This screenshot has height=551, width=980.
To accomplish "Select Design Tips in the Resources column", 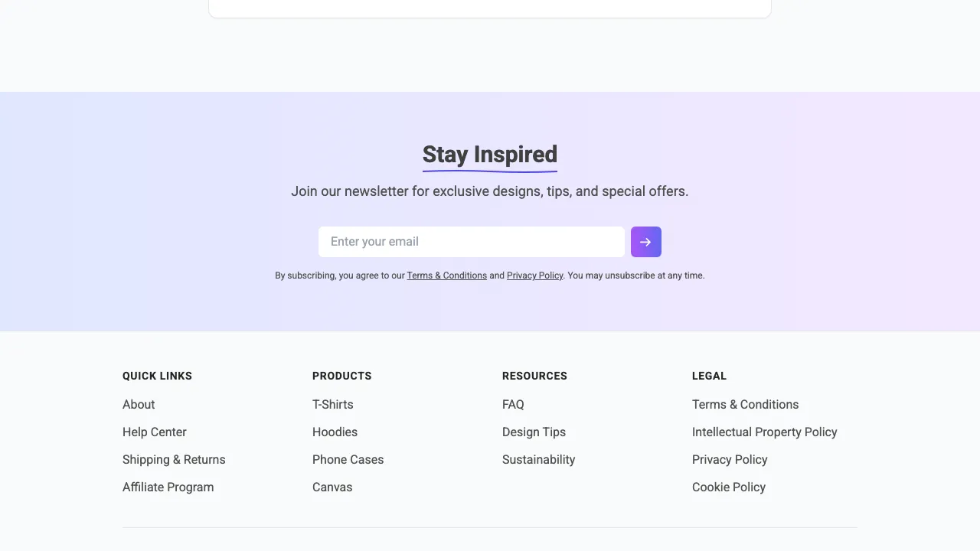I will coord(534,432).
